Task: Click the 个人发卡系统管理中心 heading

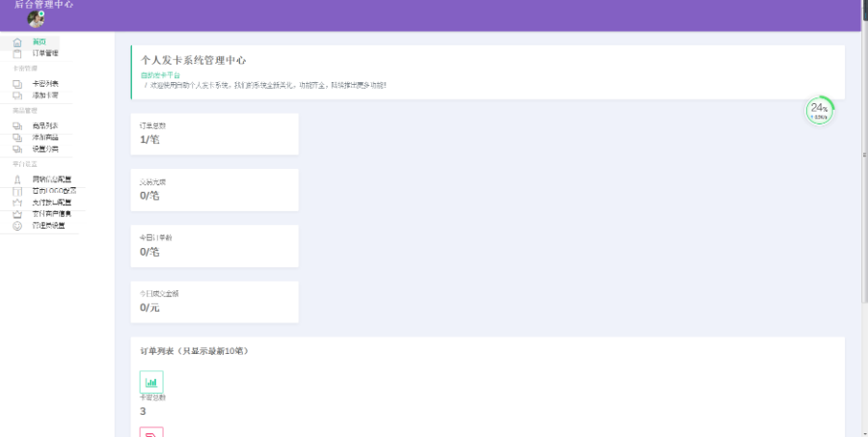Action: click(x=193, y=61)
